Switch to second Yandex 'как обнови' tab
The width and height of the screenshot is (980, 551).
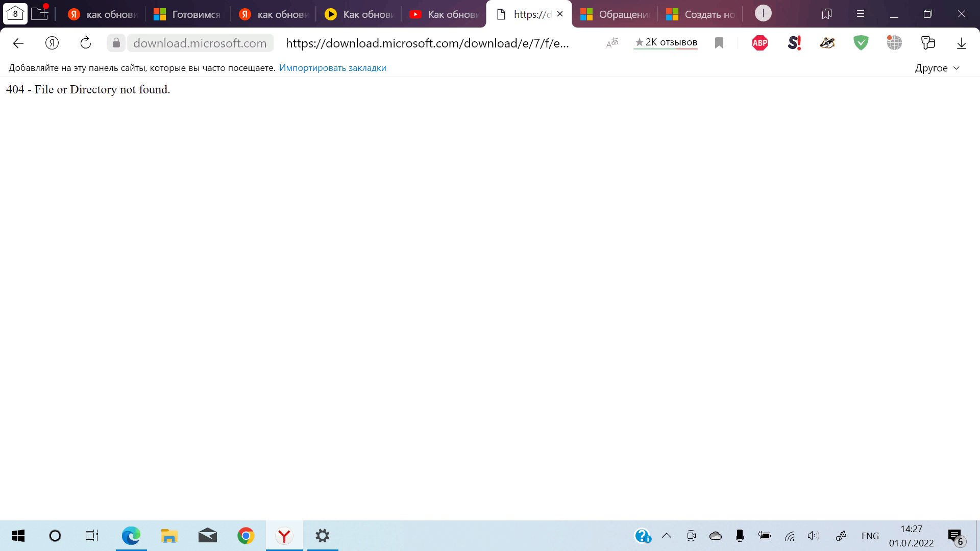[275, 14]
